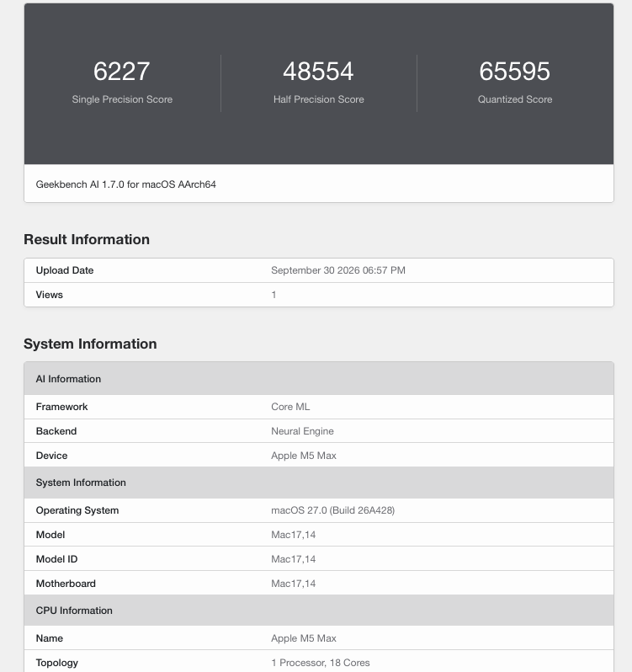The width and height of the screenshot is (632, 672).
Task: Click the Backend row label
Action: click(56, 431)
